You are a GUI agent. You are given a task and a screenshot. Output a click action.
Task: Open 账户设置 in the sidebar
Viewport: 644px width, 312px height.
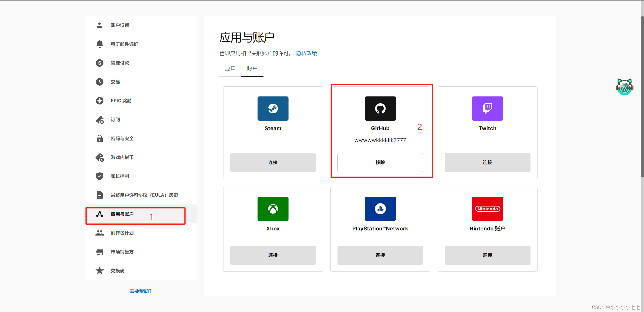coord(141,25)
